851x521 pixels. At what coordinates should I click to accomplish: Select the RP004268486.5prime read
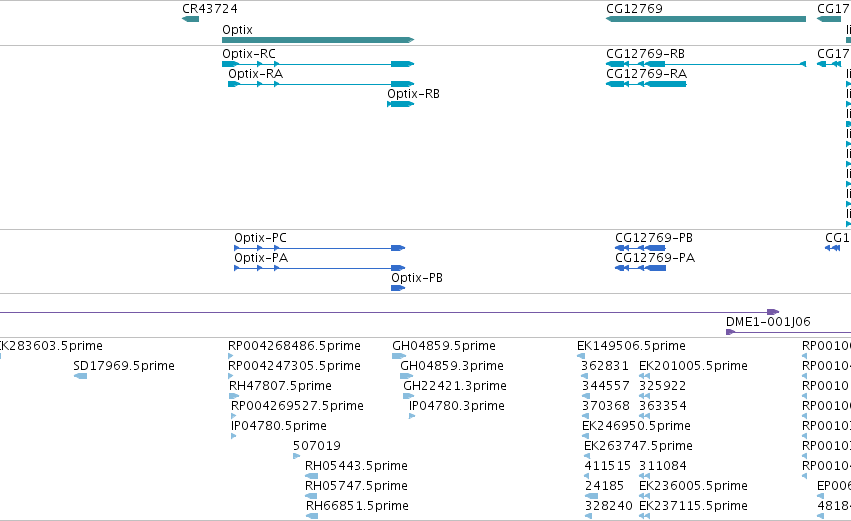pyautogui.click(x=231, y=356)
